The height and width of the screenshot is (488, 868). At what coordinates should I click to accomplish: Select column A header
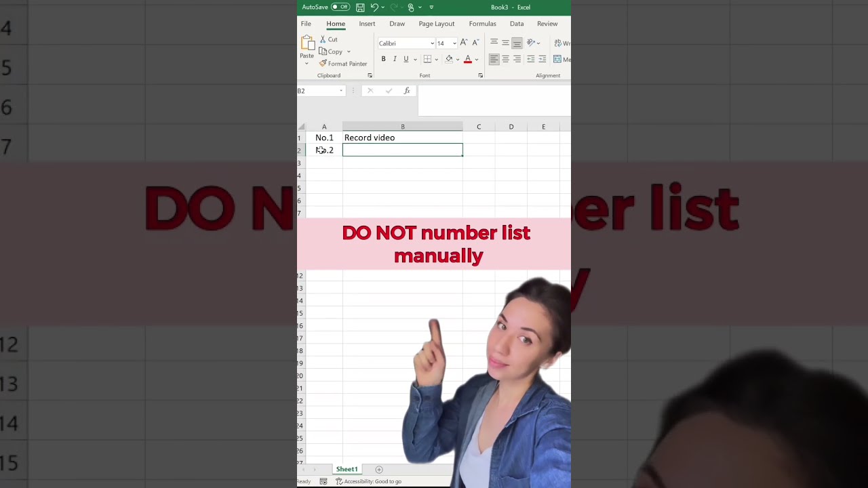[x=324, y=127]
